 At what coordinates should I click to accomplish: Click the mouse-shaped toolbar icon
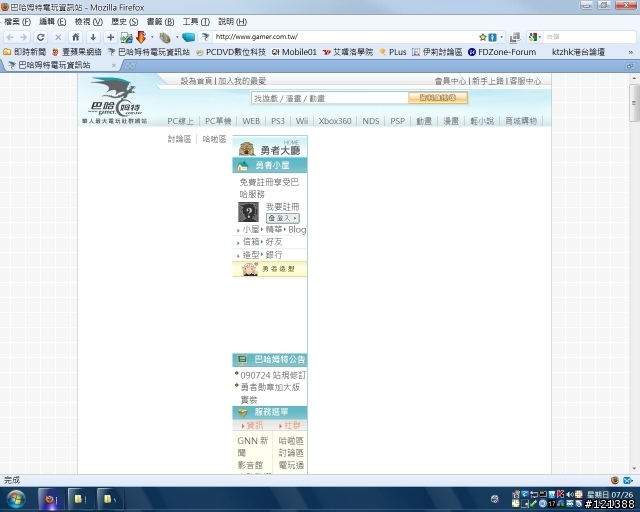(x=165, y=38)
